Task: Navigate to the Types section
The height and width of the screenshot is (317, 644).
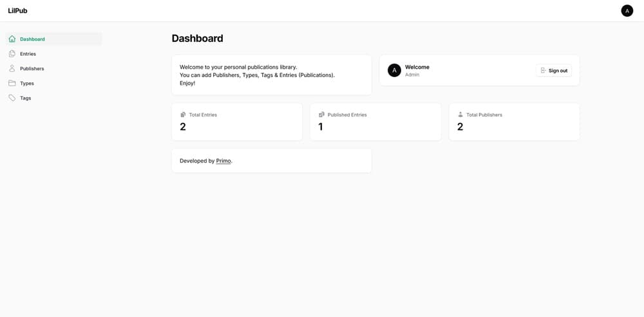Action: click(x=27, y=84)
